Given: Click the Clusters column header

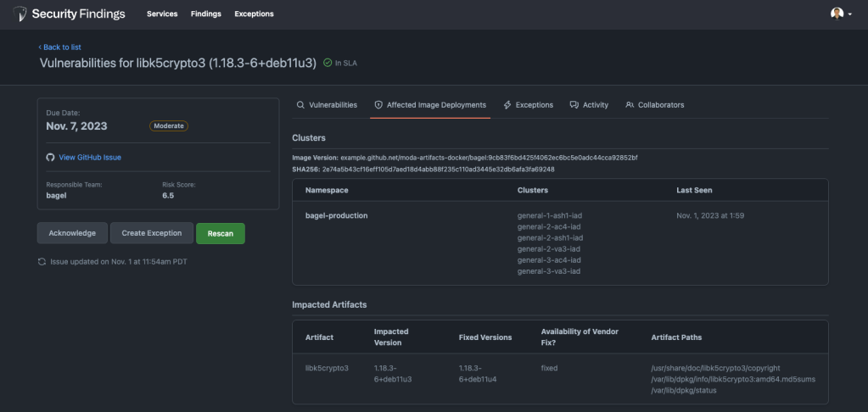Looking at the screenshot, I should (x=533, y=190).
